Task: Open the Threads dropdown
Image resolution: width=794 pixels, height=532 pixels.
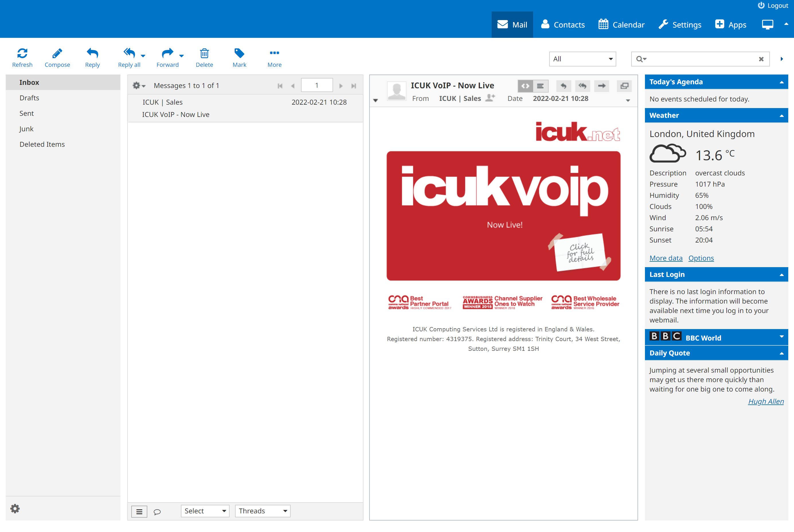Action: tap(263, 511)
